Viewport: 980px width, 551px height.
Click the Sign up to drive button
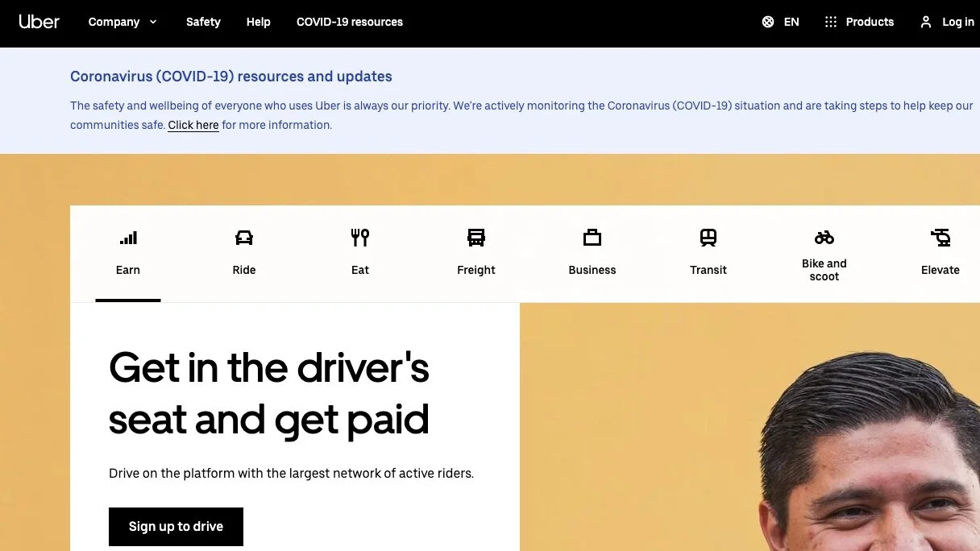176,526
